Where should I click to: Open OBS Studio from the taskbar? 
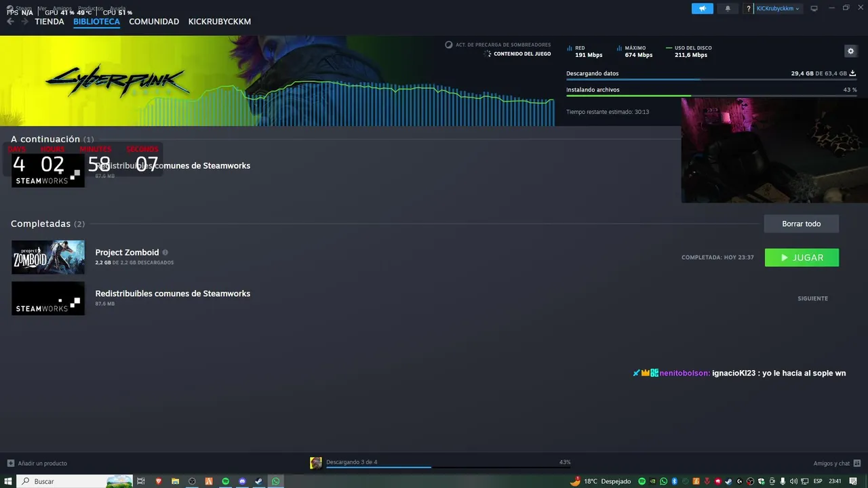tap(192, 481)
